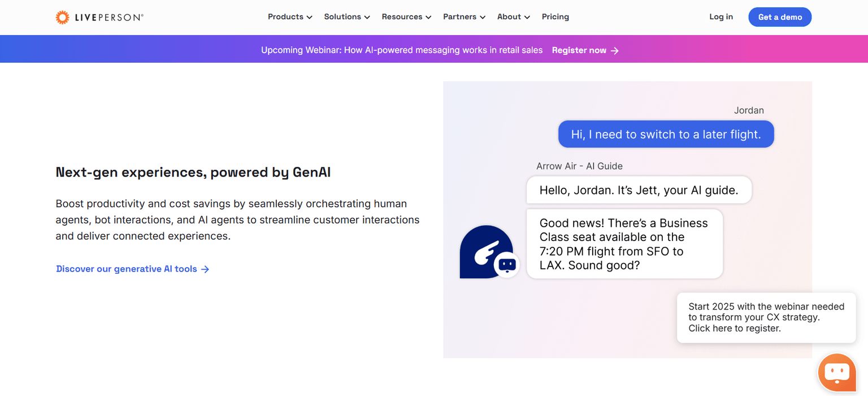Expand the About dropdown menu
The image size is (868, 396).
[x=513, y=17]
